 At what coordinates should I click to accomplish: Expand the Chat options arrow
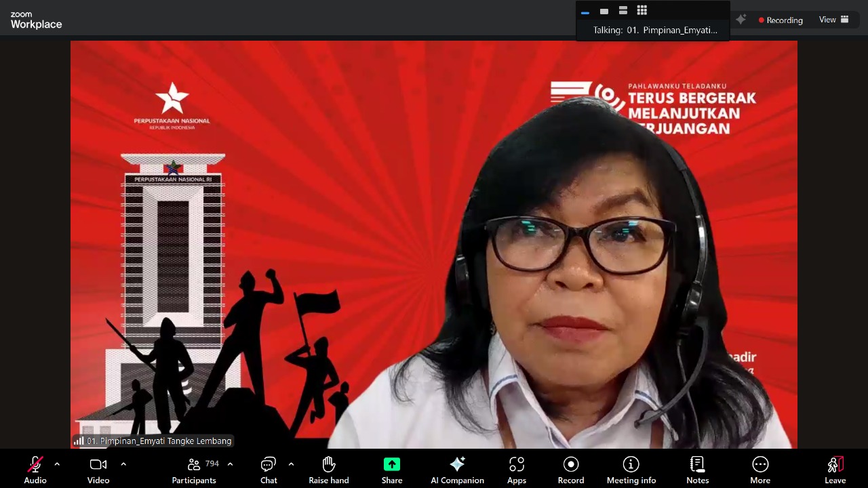pyautogui.click(x=291, y=464)
